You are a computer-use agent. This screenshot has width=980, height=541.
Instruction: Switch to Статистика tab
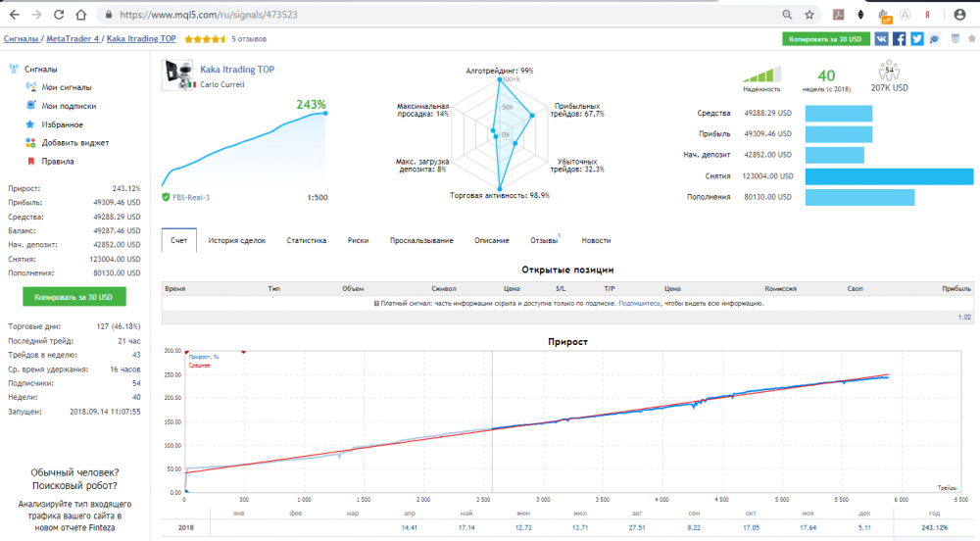click(306, 240)
